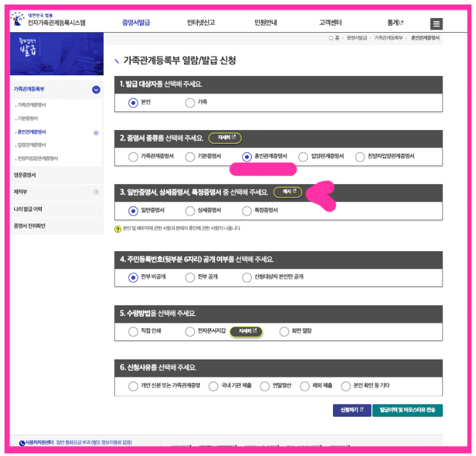Image resolution: width=476 pixels, height=456 pixels.
Task: Select the 상세증명서 radio button
Action: pyautogui.click(x=190, y=211)
